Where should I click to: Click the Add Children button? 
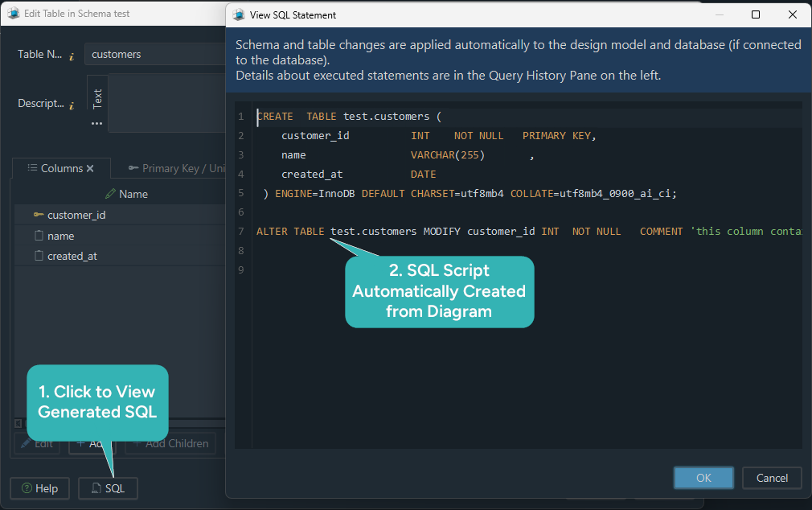tap(171, 444)
